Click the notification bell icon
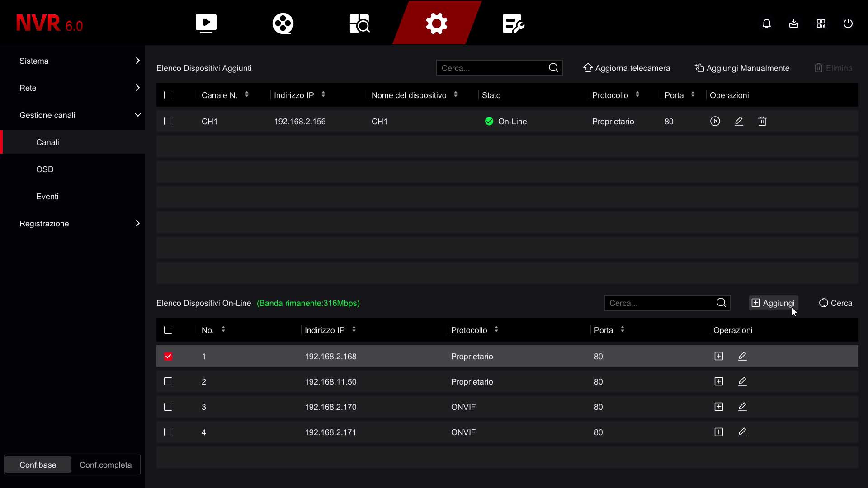Image resolution: width=868 pixels, height=488 pixels. coord(767,23)
